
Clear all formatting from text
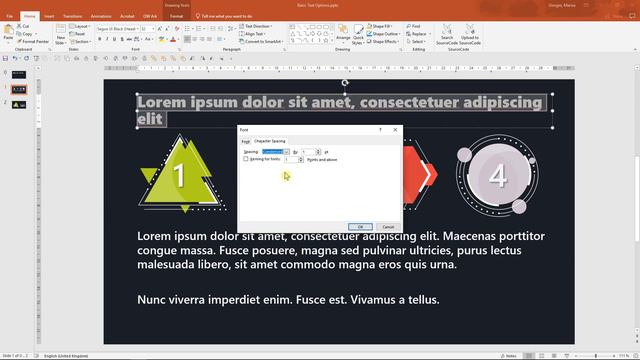click(177, 29)
